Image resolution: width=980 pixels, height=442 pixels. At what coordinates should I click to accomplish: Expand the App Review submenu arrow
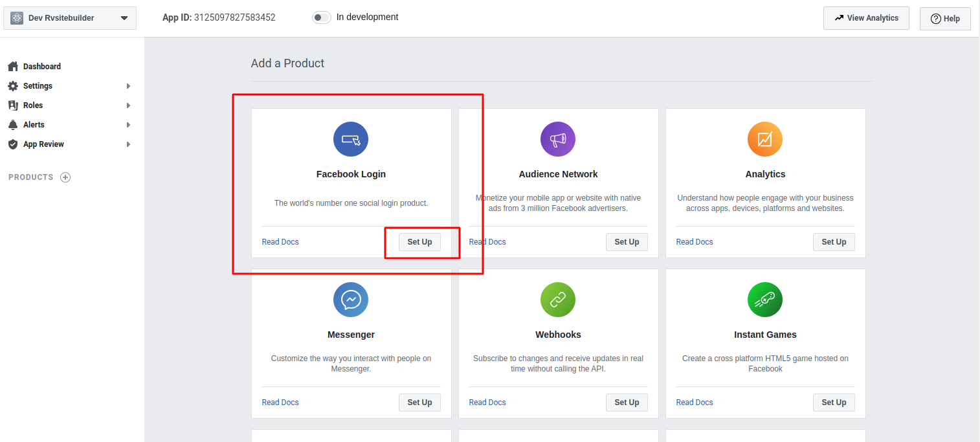[x=129, y=144]
